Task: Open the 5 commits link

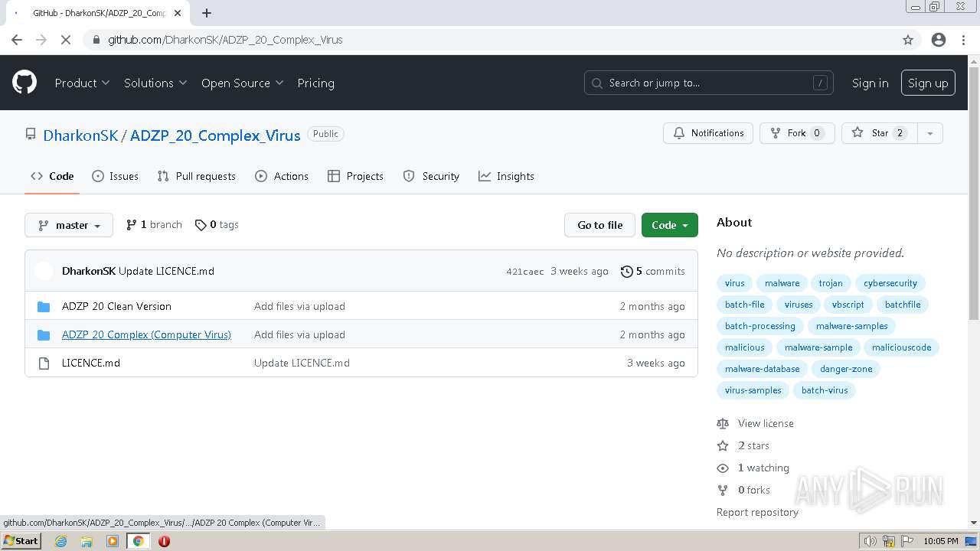Action: pyautogui.click(x=653, y=271)
